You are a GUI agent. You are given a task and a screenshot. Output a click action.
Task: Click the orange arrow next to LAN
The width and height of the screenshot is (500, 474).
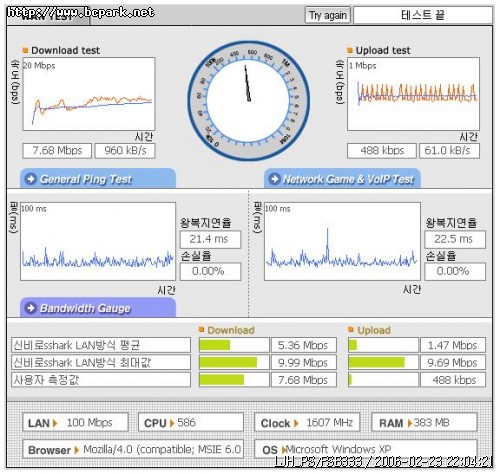(55, 423)
